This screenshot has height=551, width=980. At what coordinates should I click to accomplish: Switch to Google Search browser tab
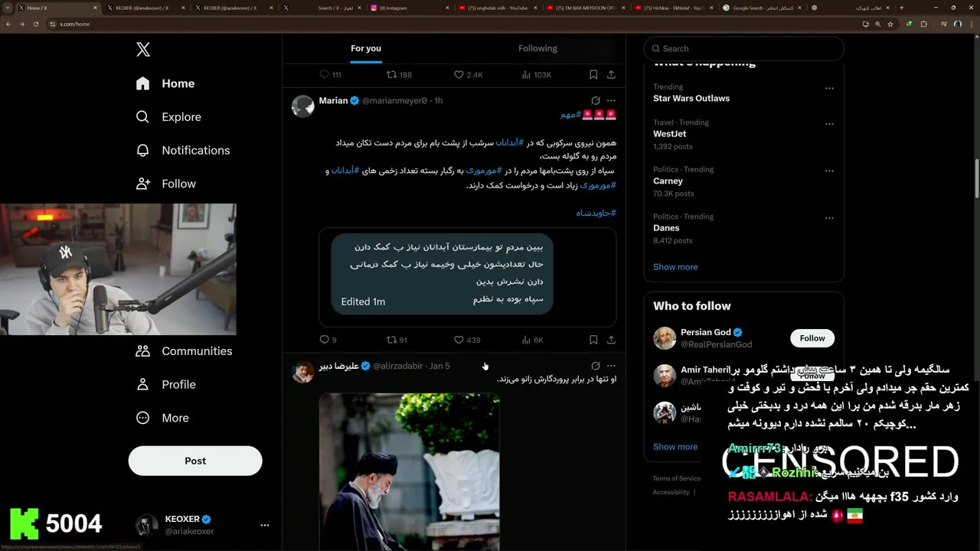point(763,8)
